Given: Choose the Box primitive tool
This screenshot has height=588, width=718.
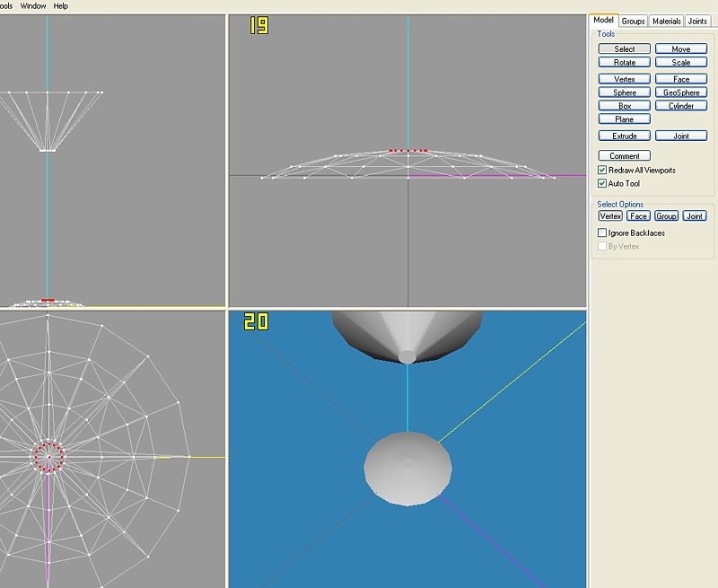Looking at the screenshot, I should [x=625, y=106].
